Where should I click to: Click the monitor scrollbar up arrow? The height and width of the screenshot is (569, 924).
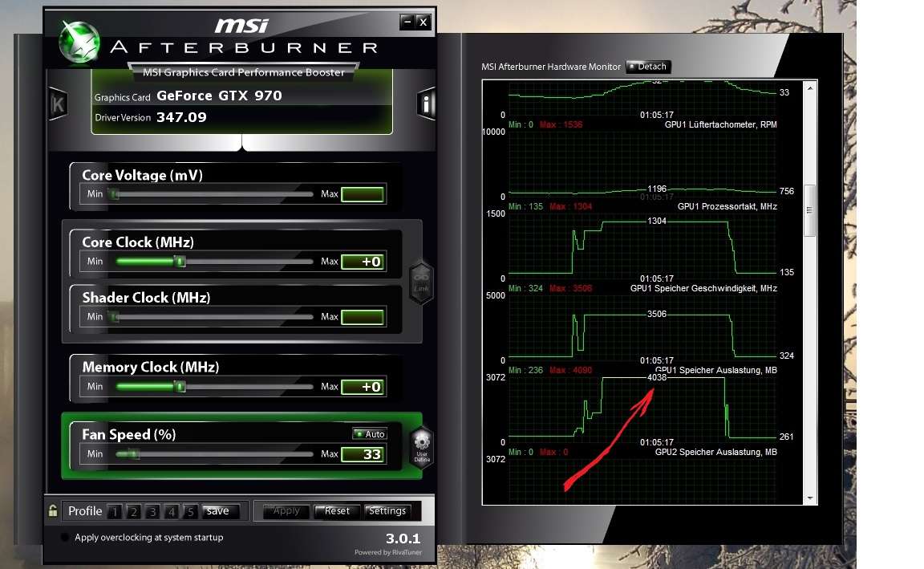[x=809, y=87]
